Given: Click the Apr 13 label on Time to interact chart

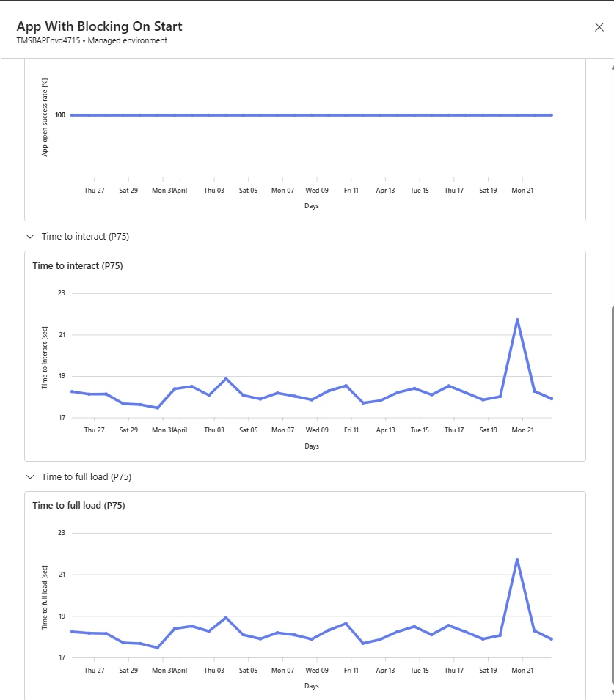Looking at the screenshot, I should (x=385, y=430).
